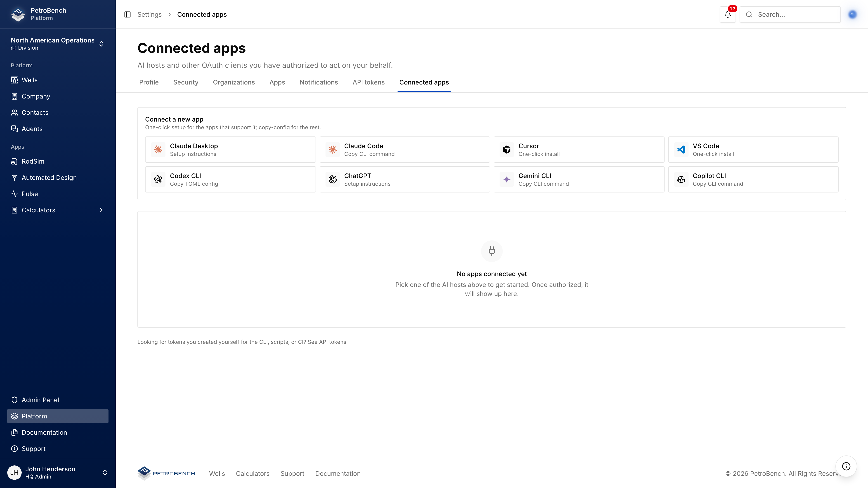Click the Gemini CLI sparkle icon

507,180
